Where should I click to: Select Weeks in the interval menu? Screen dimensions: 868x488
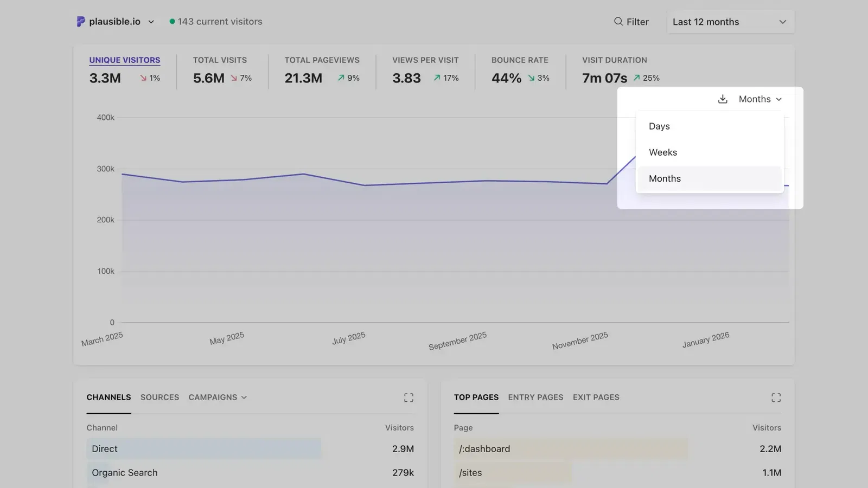pyautogui.click(x=662, y=152)
